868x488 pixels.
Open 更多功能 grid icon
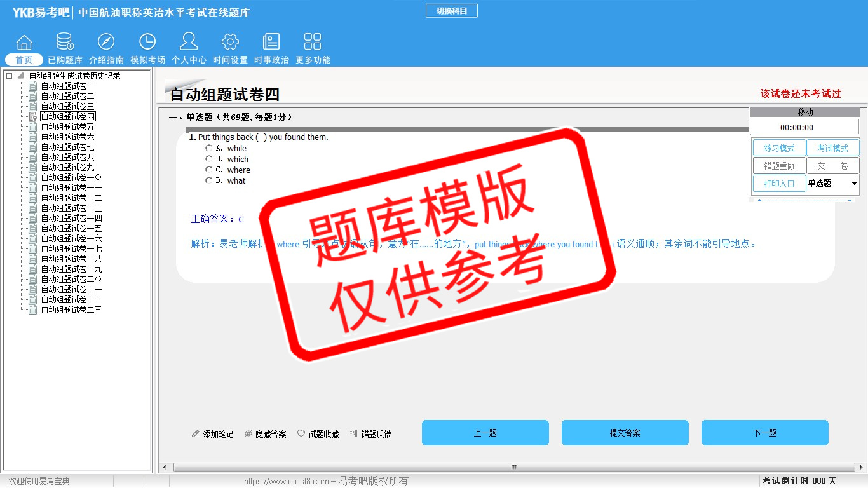[x=313, y=43]
